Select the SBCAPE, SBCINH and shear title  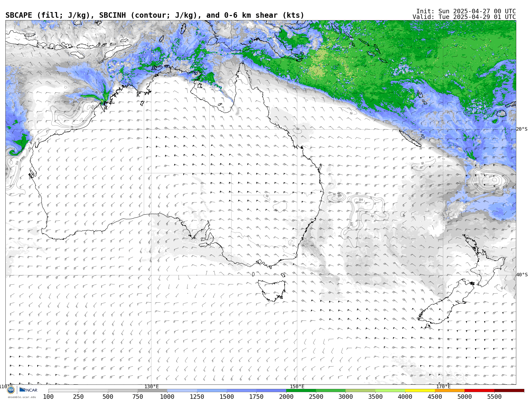point(155,15)
